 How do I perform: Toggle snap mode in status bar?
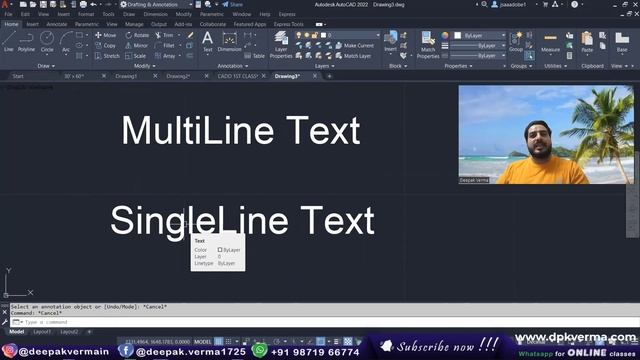(229, 341)
